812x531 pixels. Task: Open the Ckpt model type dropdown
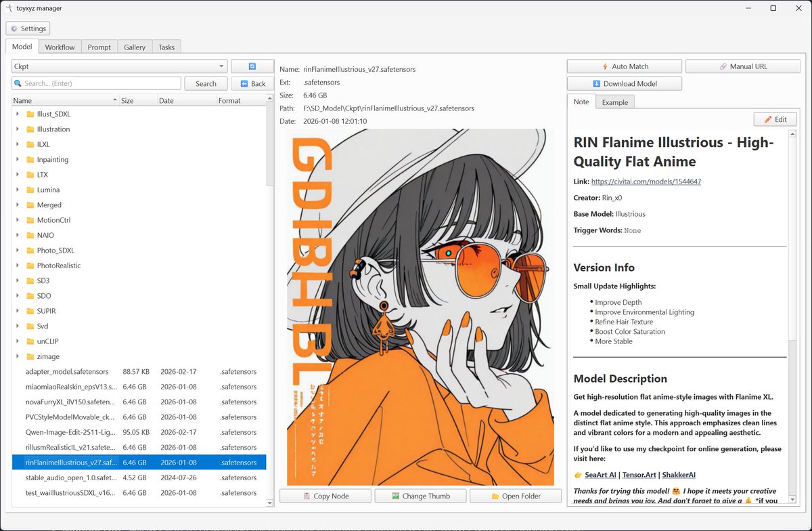[119, 66]
